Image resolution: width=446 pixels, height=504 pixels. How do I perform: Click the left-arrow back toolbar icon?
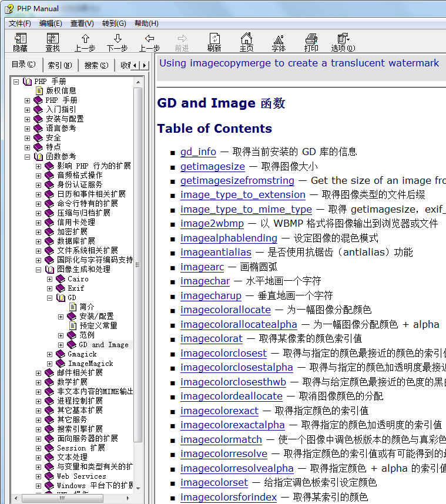click(x=149, y=42)
